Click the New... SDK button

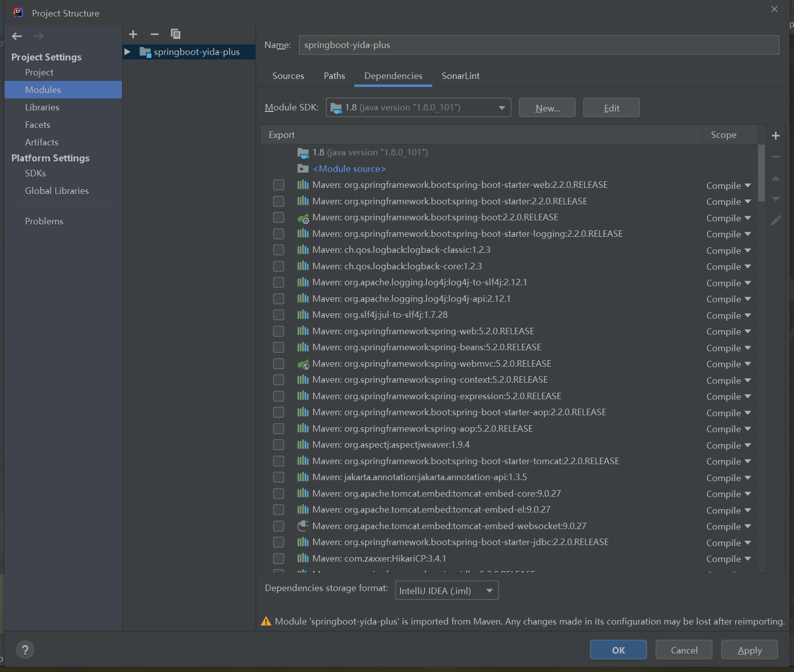(x=547, y=107)
